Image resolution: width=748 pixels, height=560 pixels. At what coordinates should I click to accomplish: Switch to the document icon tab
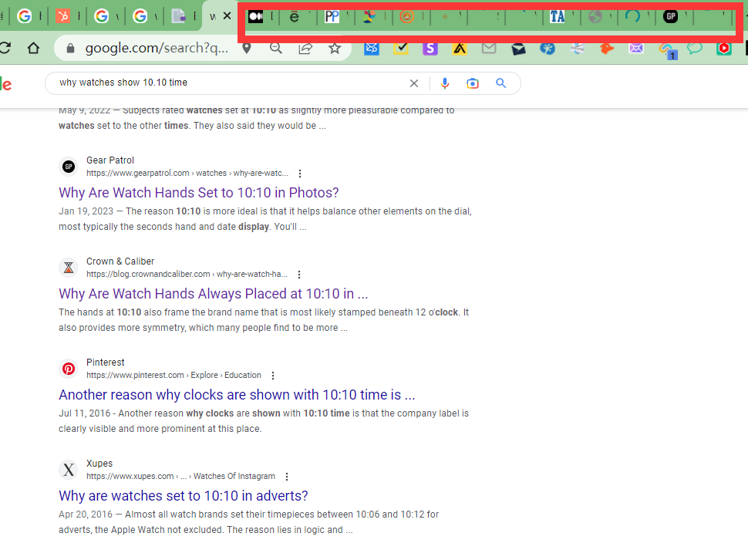(182, 16)
